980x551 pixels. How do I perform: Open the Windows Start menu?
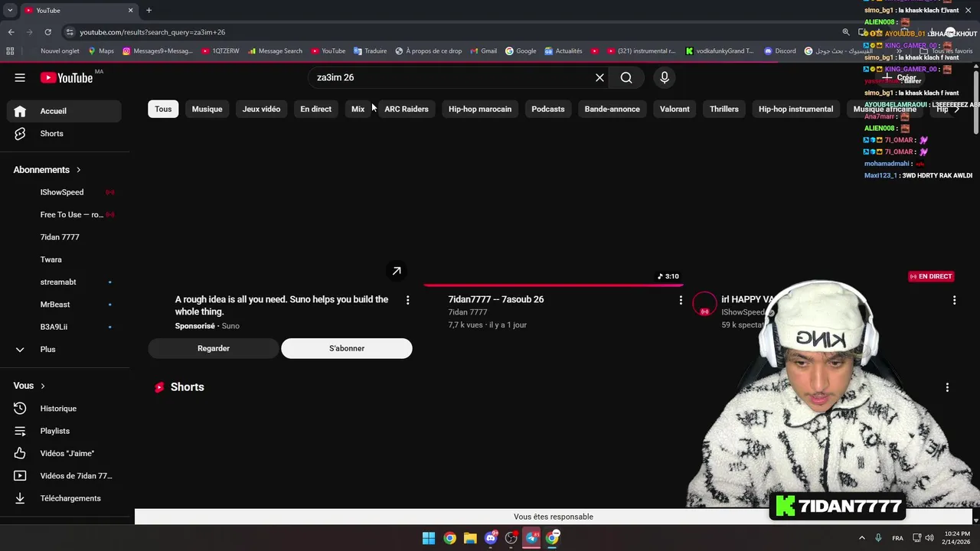(x=429, y=538)
